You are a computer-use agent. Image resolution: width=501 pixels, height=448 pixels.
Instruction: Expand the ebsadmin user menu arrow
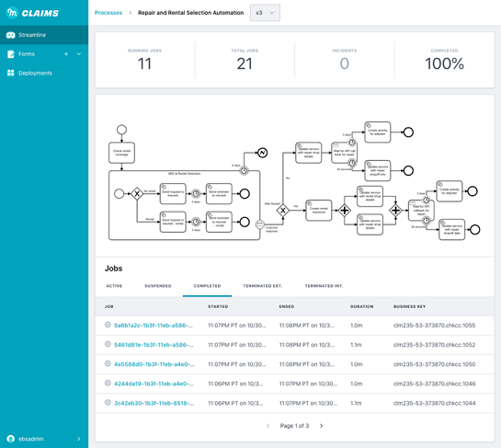[x=79, y=439]
